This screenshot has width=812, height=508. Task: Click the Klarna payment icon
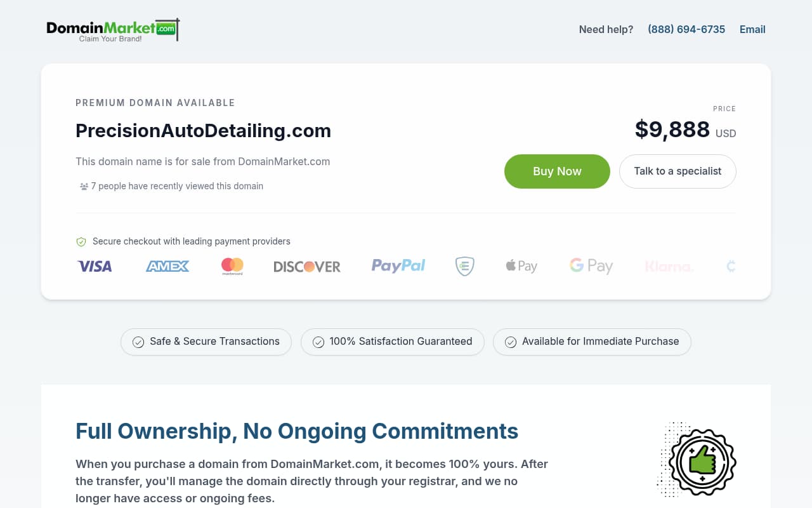click(669, 265)
